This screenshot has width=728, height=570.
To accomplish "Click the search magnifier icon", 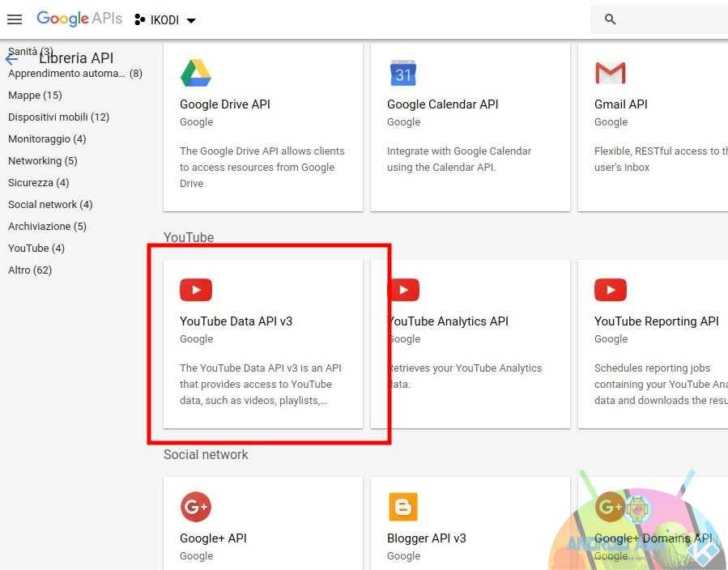I will [x=610, y=19].
